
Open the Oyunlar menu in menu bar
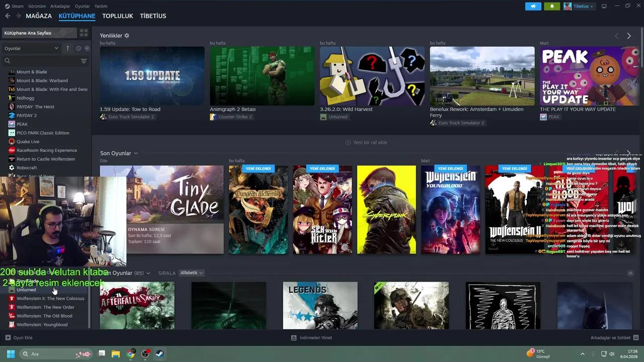point(82,6)
